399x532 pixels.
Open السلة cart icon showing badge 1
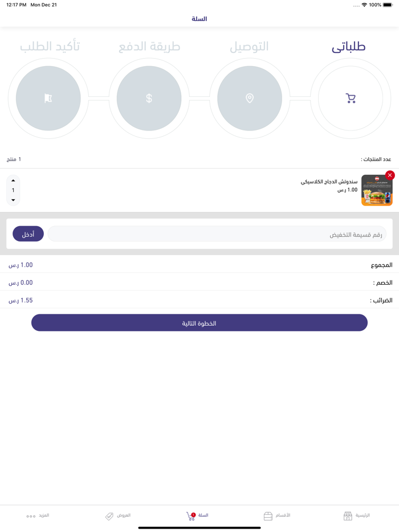[190, 515]
